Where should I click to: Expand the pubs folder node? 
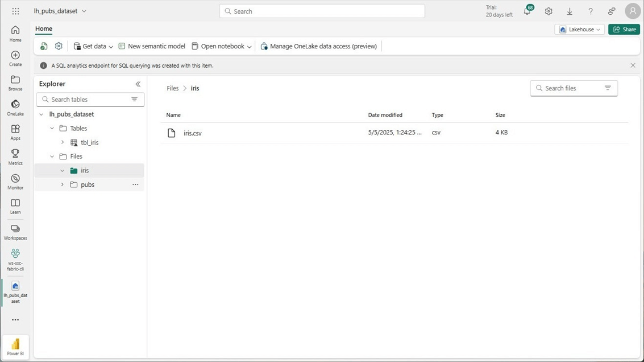[x=63, y=185]
